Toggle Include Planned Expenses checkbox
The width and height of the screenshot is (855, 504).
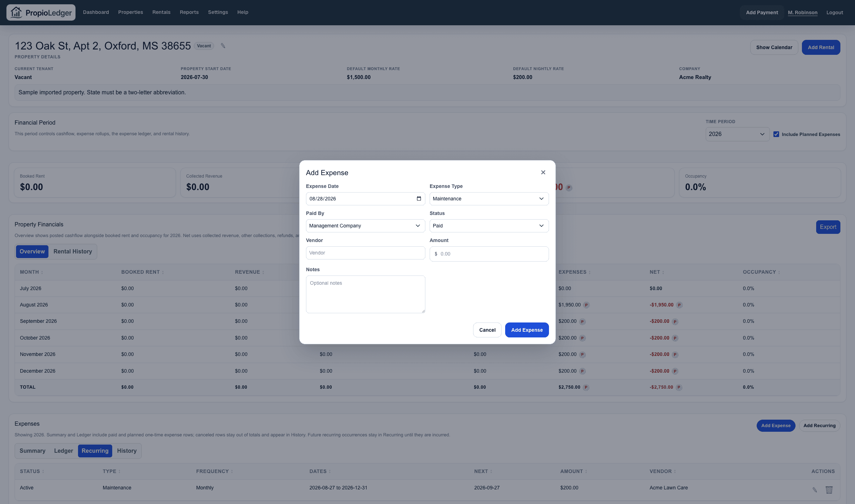776,134
